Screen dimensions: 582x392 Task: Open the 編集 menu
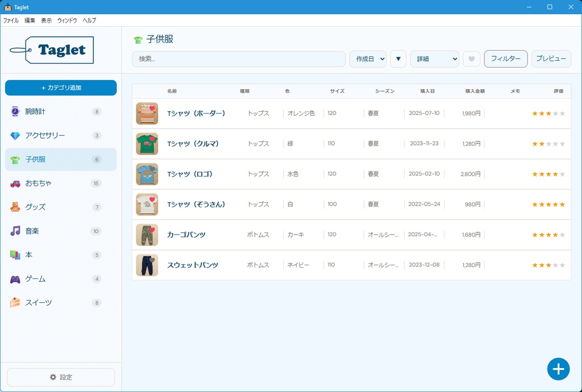pos(30,20)
